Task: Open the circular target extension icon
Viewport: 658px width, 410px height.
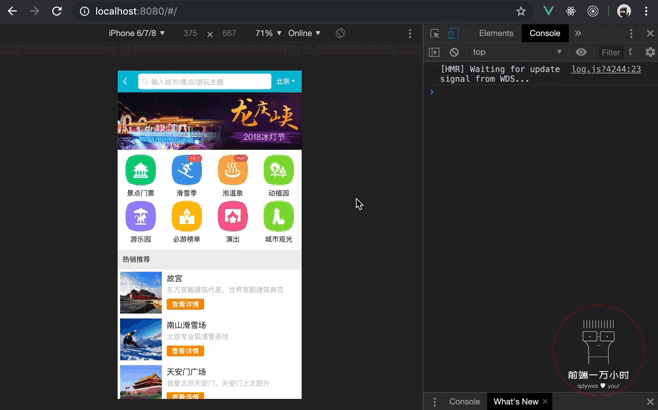Action: [x=593, y=11]
